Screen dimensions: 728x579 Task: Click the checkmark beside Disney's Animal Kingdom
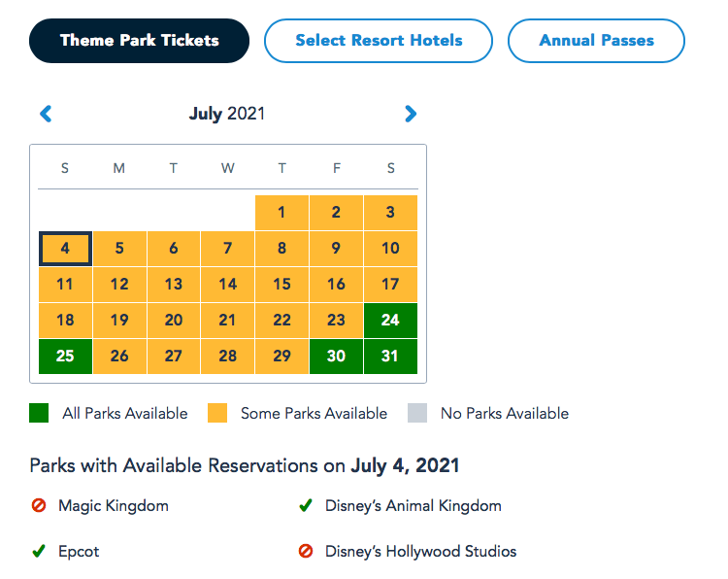[306, 506]
